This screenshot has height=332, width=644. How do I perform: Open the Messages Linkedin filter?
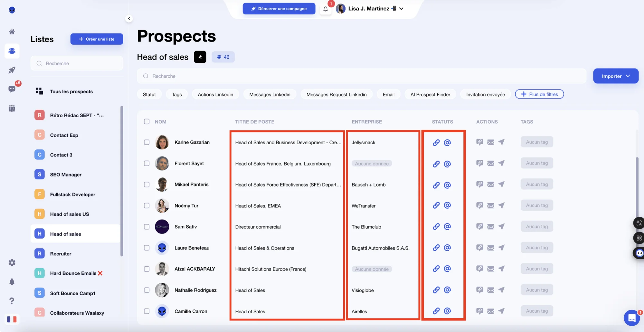[270, 94]
